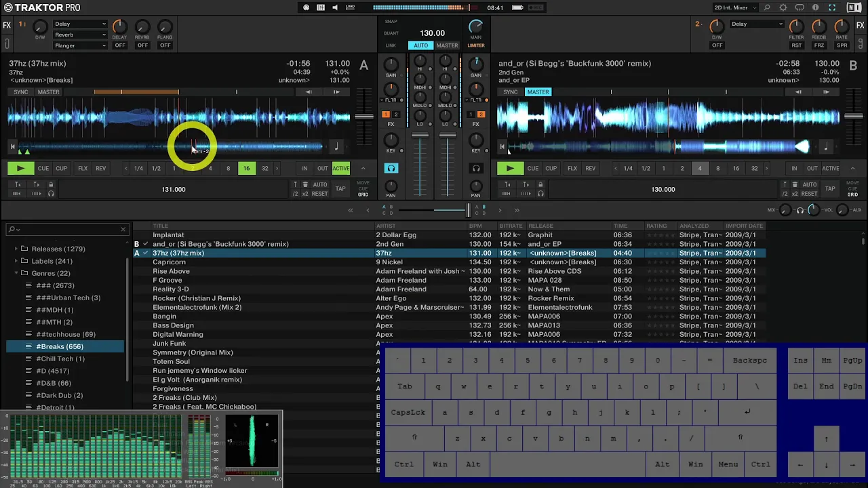The image size is (868, 488).
Task: Toggle AUTO master clock mode
Action: pos(421,45)
